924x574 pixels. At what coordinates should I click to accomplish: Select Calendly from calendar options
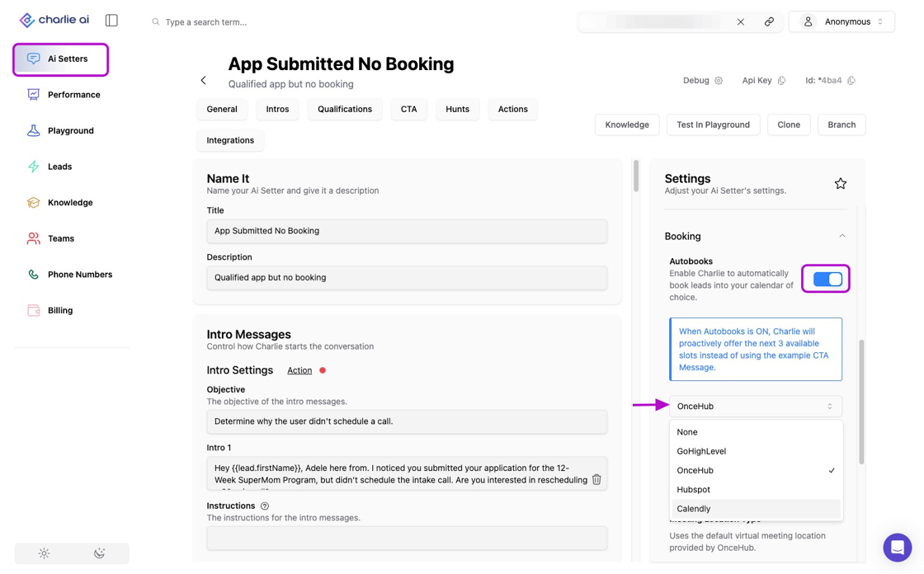click(757, 509)
